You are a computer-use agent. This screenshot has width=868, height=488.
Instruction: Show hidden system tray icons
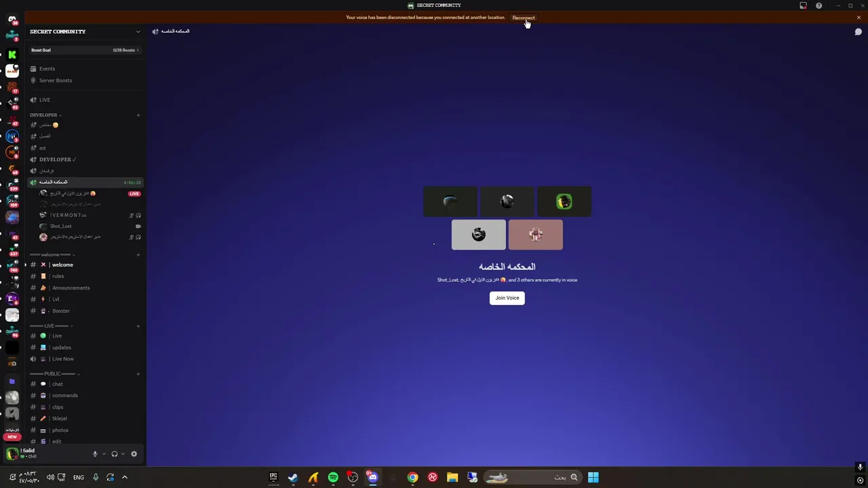click(125, 477)
